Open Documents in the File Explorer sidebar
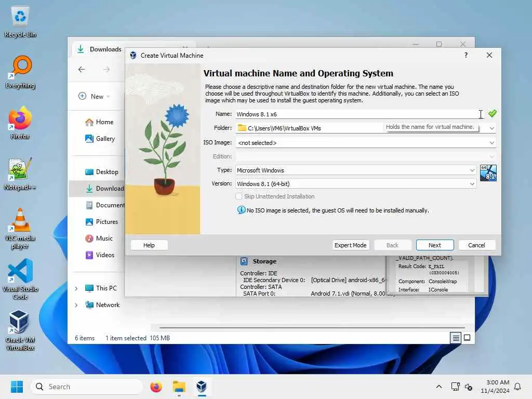Screen dimensions: 532x399 (x=105, y=205)
